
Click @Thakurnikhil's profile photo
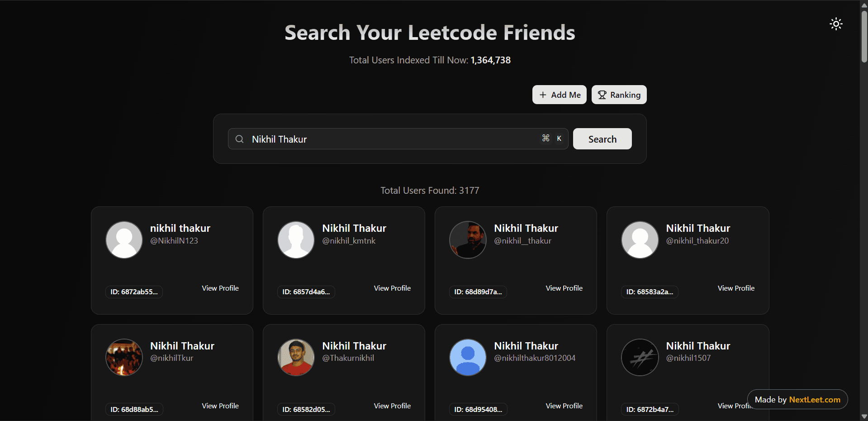point(296,357)
